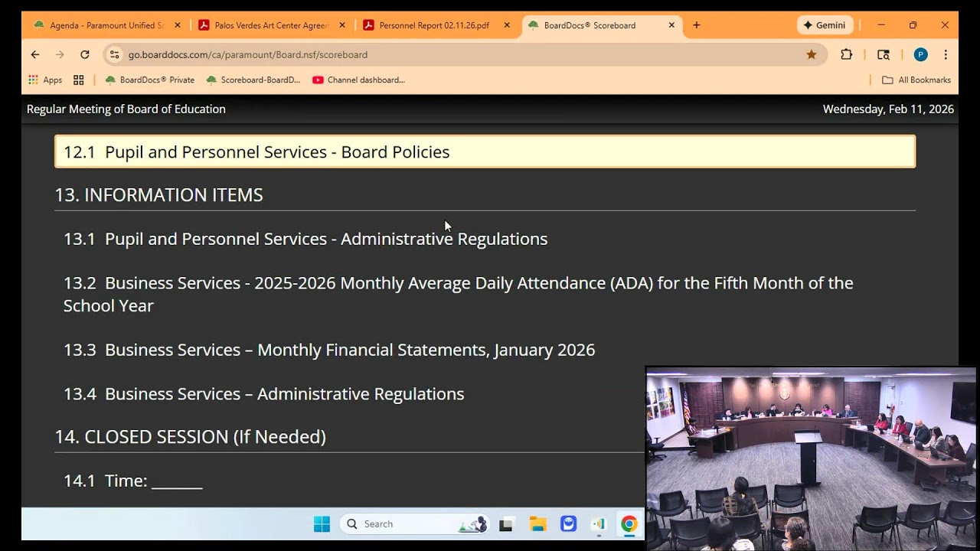Select 13.3 Monthly Financial Statements, January 2026
This screenshot has width=980, height=551.
coord(329,350)
